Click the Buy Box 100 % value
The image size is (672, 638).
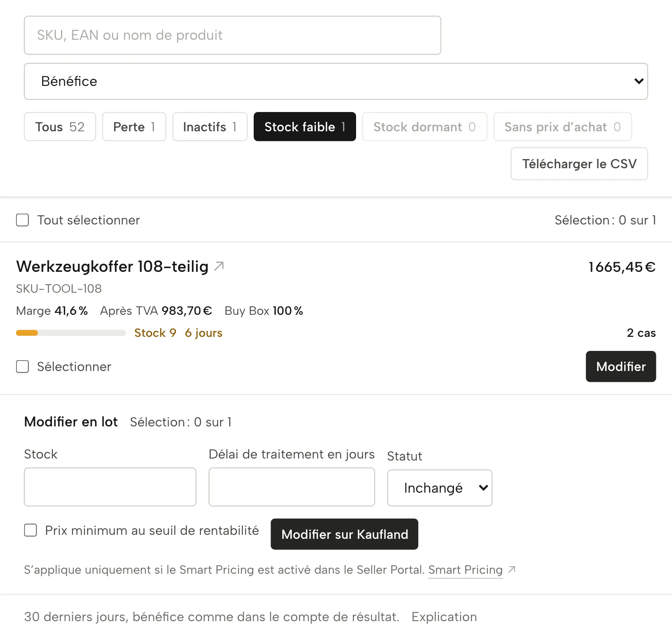[264, 311]
